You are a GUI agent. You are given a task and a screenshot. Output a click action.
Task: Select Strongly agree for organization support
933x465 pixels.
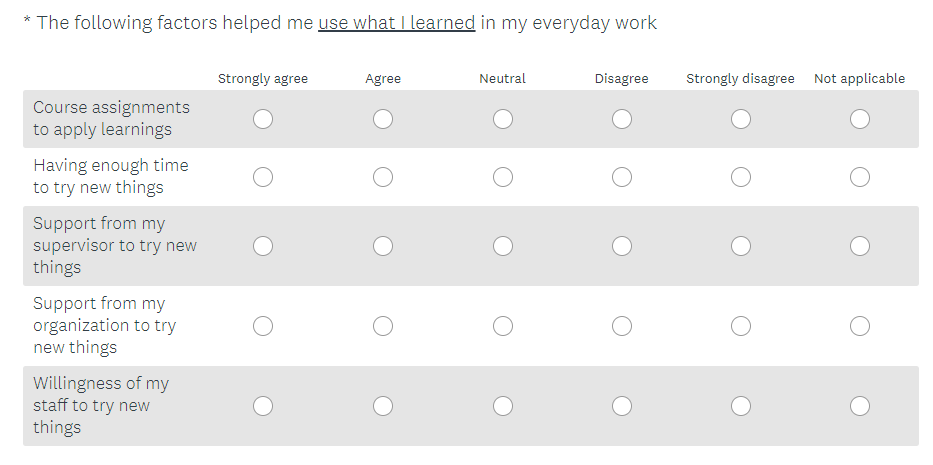point(263,326)
